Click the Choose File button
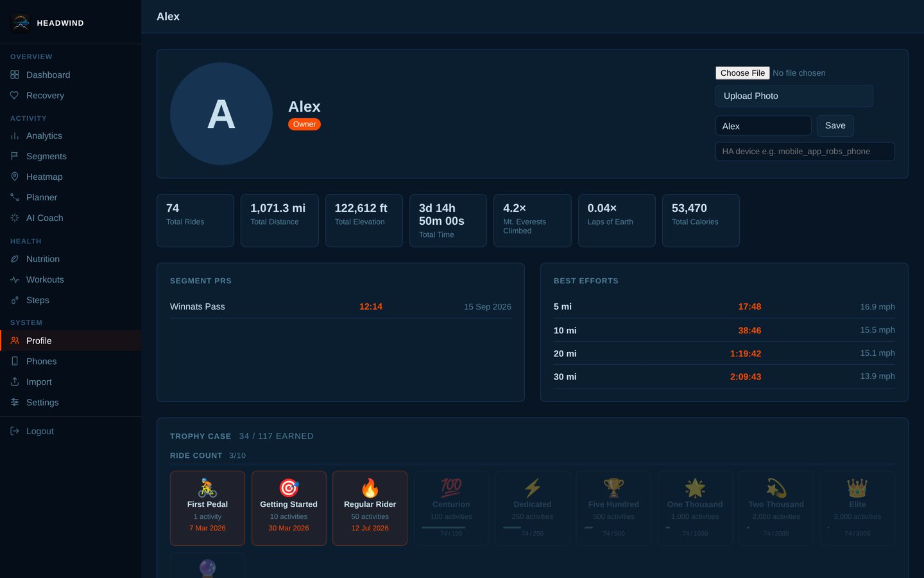 pos(742,73)
